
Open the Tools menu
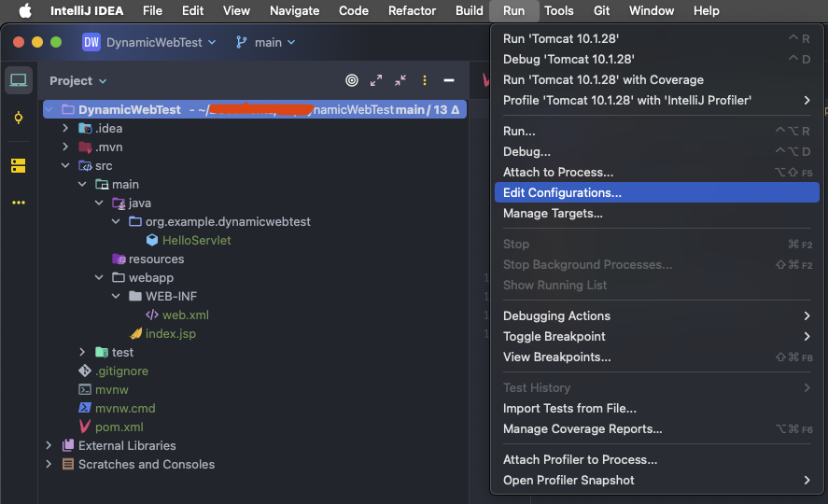coord(558,10)
